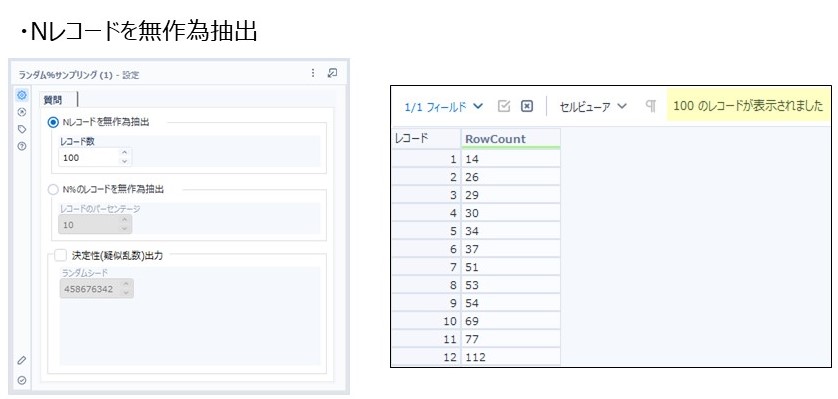Open the navigation arrow icon in sidebar
838x399 pixels.
pyautogui.click(x=22, y=112)
